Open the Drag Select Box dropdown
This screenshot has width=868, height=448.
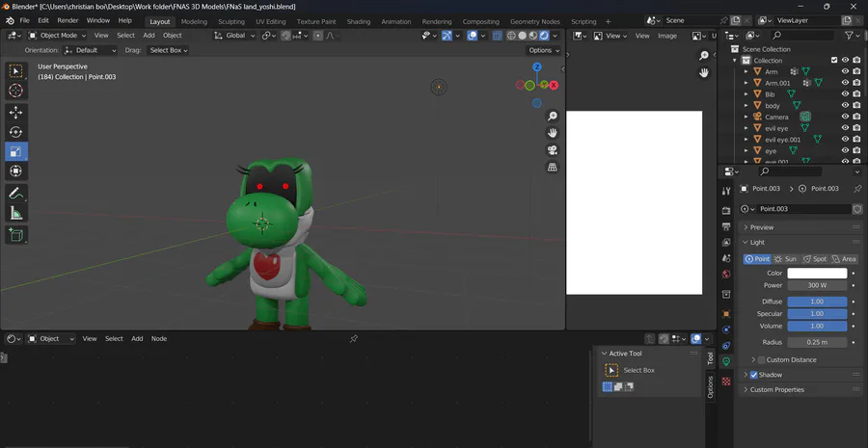[168, 50]
